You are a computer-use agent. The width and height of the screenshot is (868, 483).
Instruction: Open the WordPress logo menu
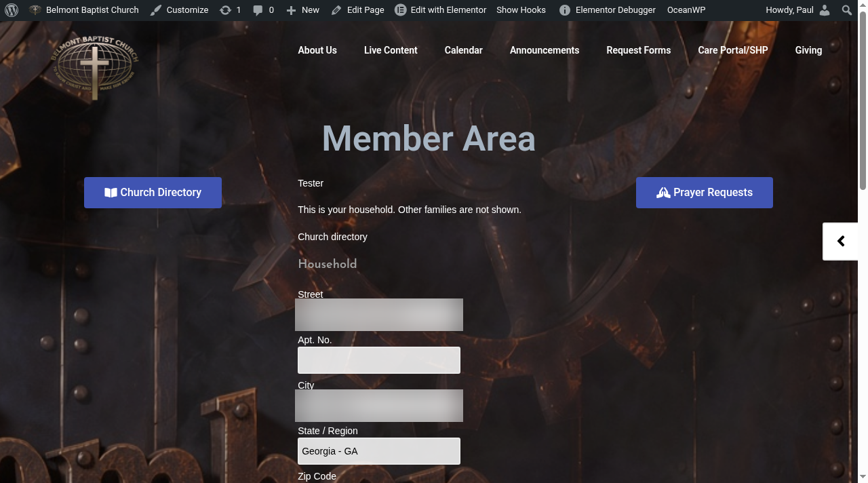(12, 10)
